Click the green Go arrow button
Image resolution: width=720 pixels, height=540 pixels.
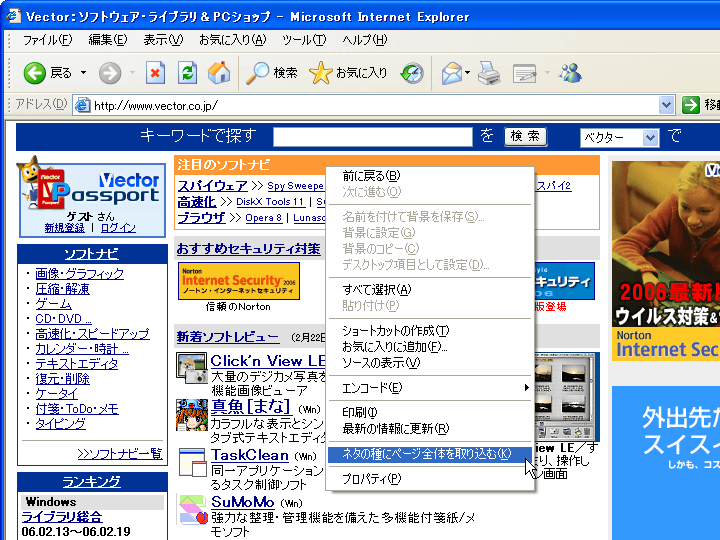pyautogui.click(x=691, y=105)
